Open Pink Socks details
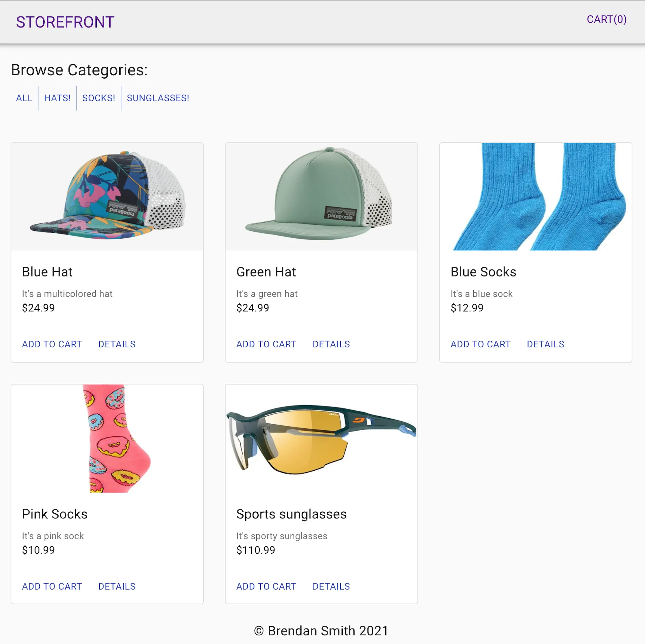 click(117, 586)
